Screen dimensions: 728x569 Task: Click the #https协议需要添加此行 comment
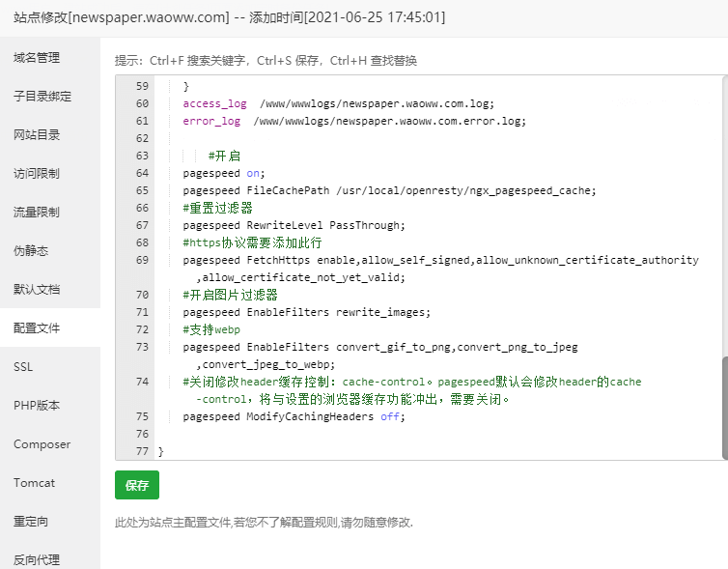pyautogui.click(x=252, y=242)
